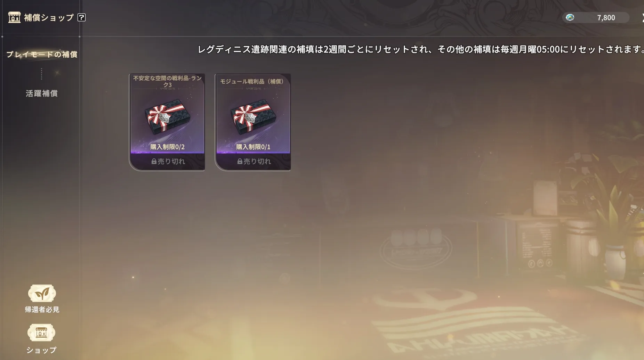Click the lock icon on モジュール戦利品 card
The width and height of the screenshot is (644, 360).
point(240,161)
